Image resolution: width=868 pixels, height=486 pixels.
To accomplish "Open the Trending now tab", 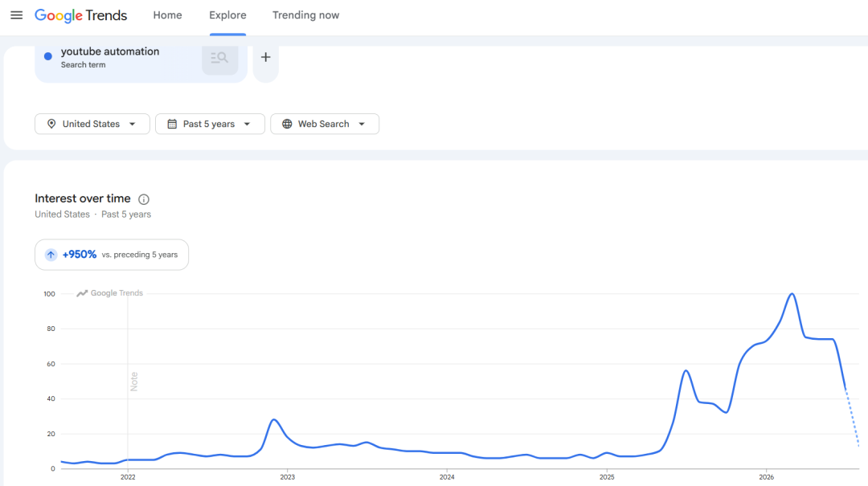I will 305,15.
